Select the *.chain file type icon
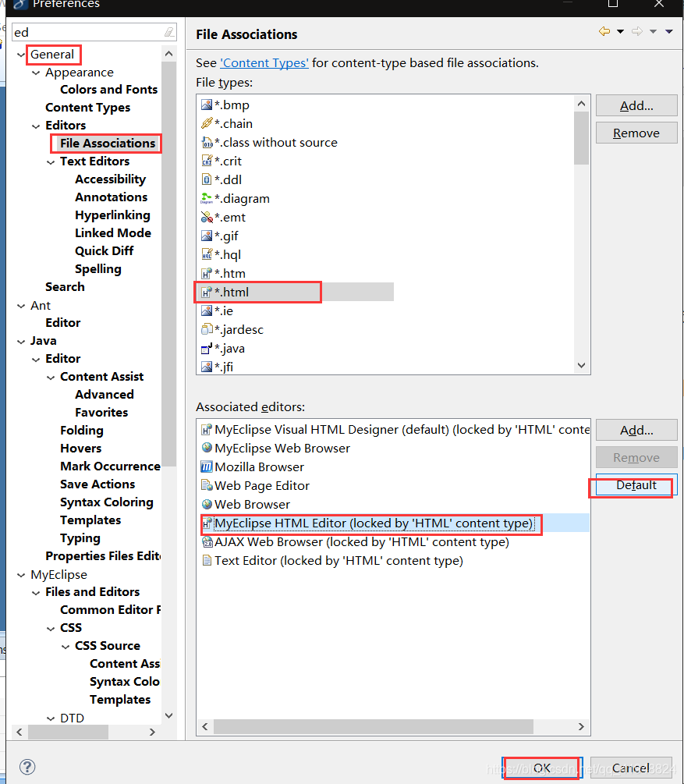 (x=207, y=123)
